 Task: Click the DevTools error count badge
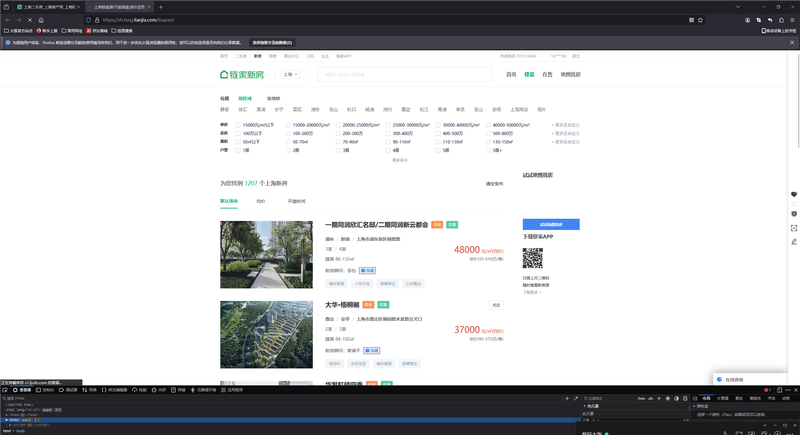tap(767, 390)
